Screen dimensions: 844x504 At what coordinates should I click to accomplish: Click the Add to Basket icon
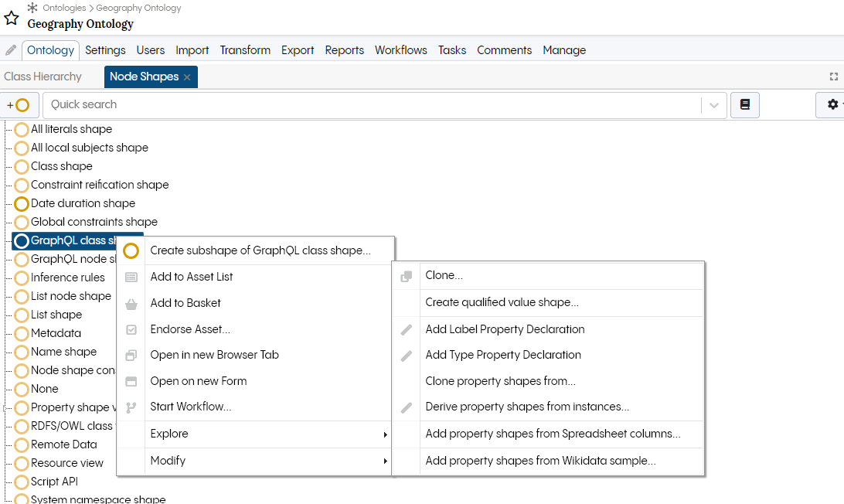pos(131,304)
